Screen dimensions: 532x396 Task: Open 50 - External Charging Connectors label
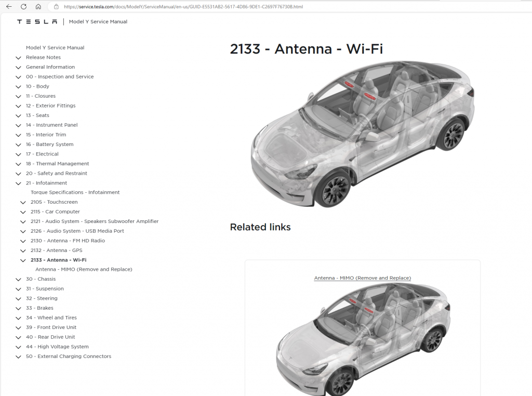pos(69,357)
